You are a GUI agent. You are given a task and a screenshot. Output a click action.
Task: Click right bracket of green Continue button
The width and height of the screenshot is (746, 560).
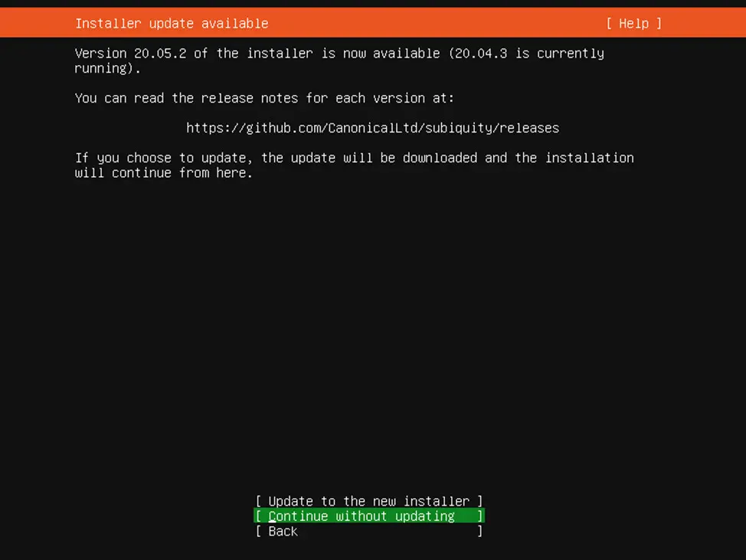click(x=480, y=516)
